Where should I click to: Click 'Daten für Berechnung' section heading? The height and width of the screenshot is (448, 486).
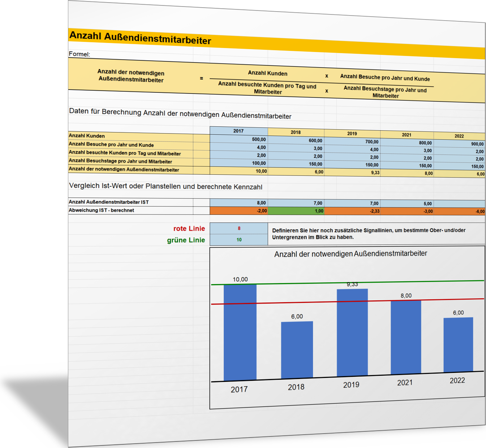pyautogui.click(x=180, y=114)
